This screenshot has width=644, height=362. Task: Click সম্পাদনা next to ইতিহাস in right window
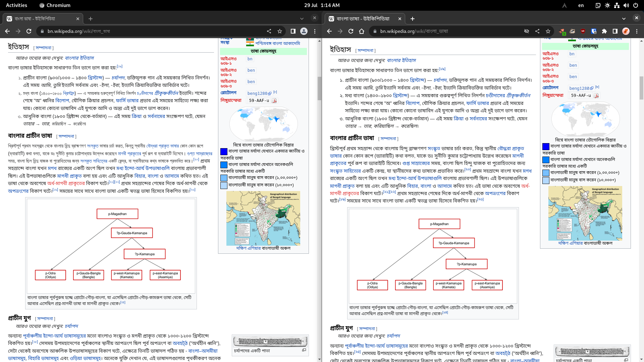[365, 51]
